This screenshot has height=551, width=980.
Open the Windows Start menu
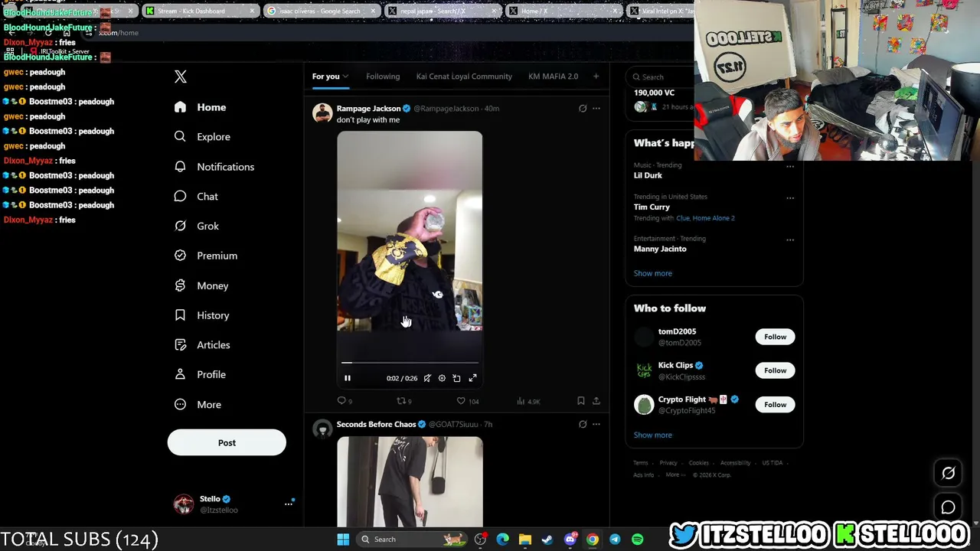pyautogui.click(x=343, y=540)
